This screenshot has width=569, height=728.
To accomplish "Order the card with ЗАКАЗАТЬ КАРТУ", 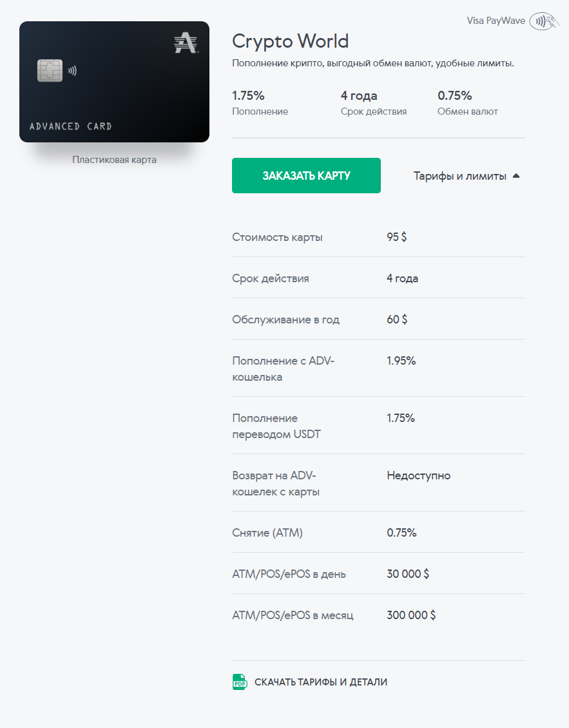I will 306,175.
